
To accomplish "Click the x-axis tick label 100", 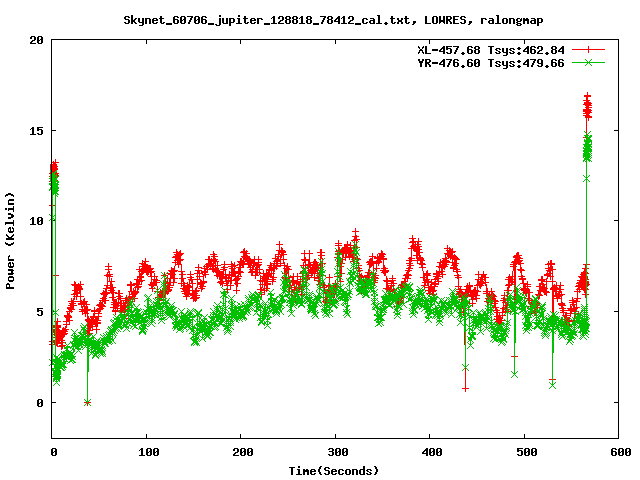I will [x=149, y=452].
